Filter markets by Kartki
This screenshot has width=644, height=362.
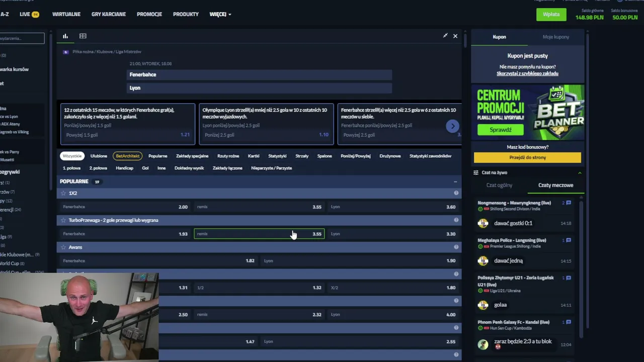pos(254,156)
